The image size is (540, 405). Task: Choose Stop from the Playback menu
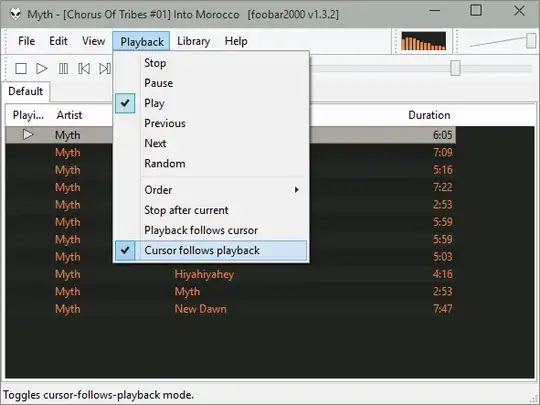tap(211, 63)
